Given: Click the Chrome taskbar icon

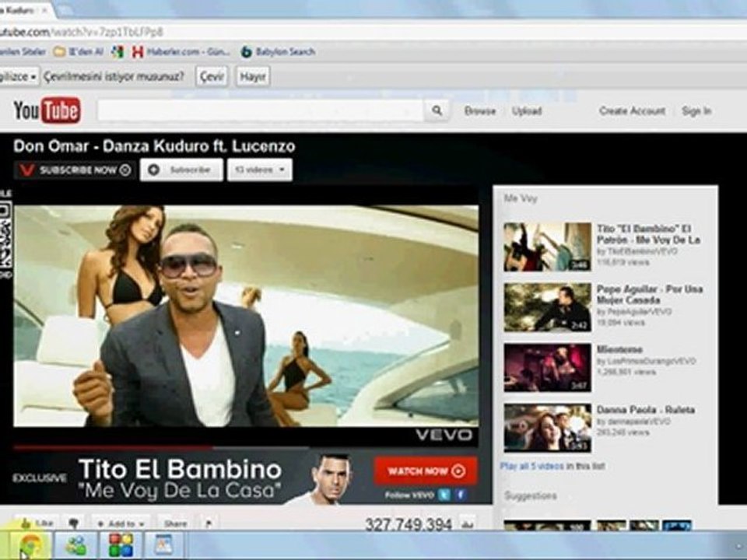Looking at the screenshot, I should (30, 546).
